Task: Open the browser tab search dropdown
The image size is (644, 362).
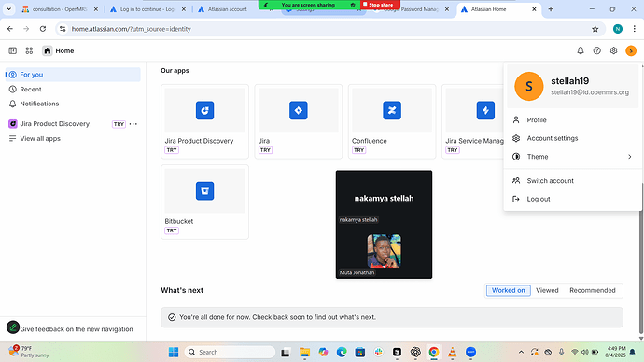Action: (x=8, y=9)
